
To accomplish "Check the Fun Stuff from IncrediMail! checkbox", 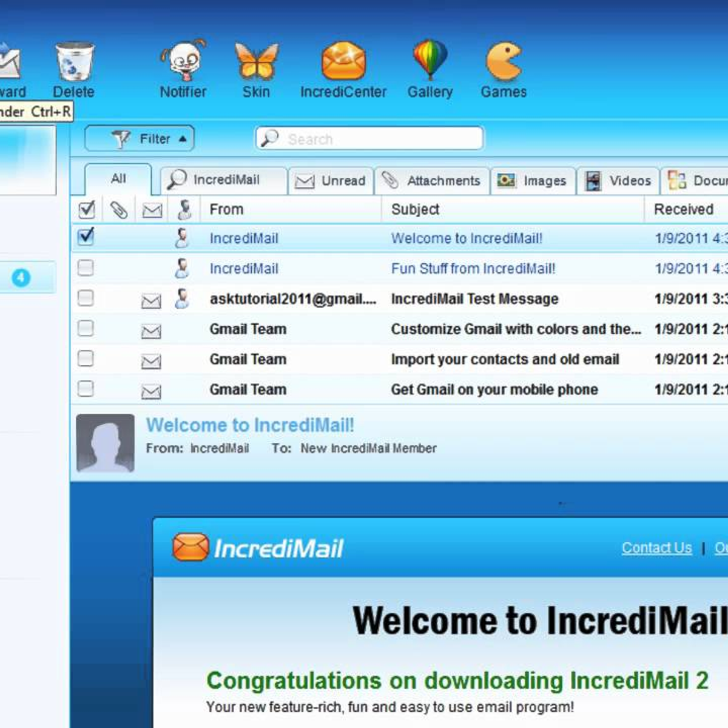I will pyautogui.click(x=86, y=268).
